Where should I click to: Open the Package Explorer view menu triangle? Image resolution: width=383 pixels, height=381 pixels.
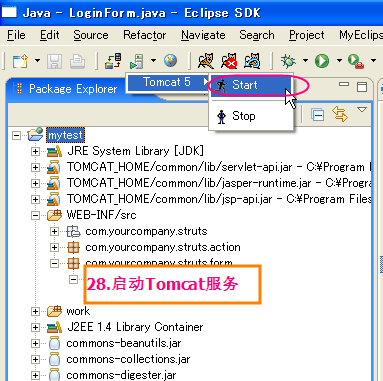click(x=362, y=109)
